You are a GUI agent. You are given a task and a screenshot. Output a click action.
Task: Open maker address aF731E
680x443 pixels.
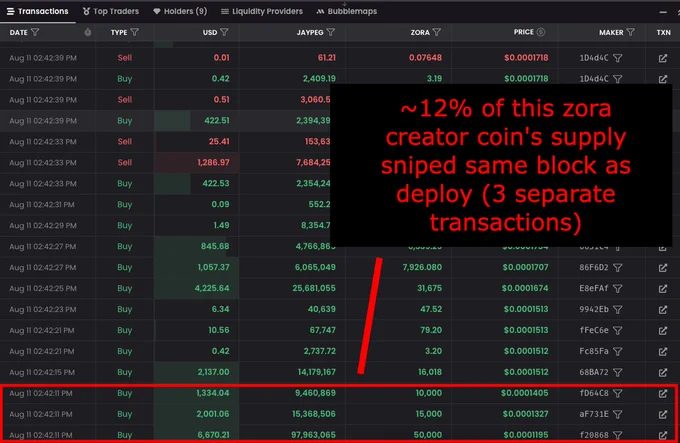pos(594,414)
